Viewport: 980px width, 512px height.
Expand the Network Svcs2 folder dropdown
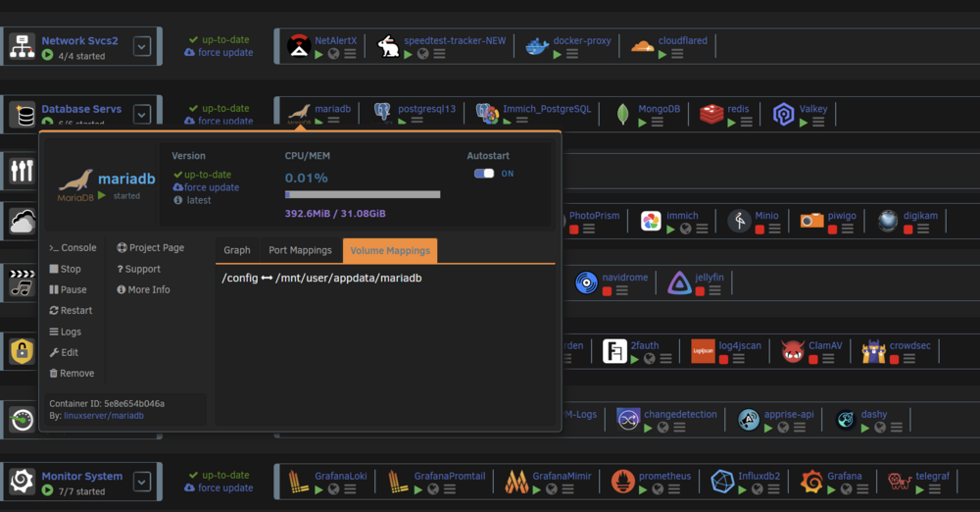coord(142,46)
